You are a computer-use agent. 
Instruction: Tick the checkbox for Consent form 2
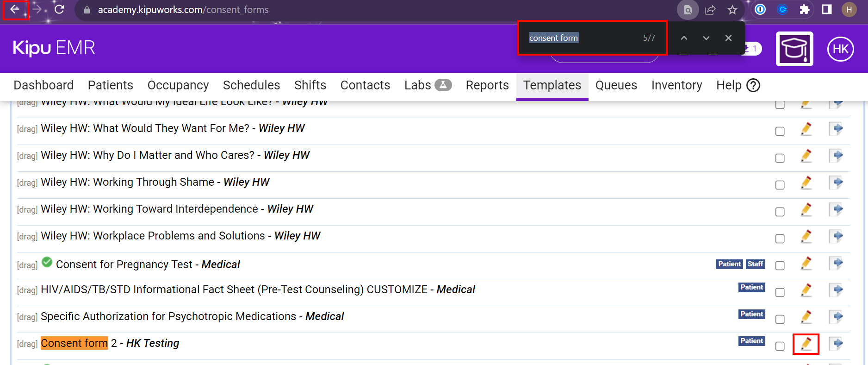tap(780, 346)
